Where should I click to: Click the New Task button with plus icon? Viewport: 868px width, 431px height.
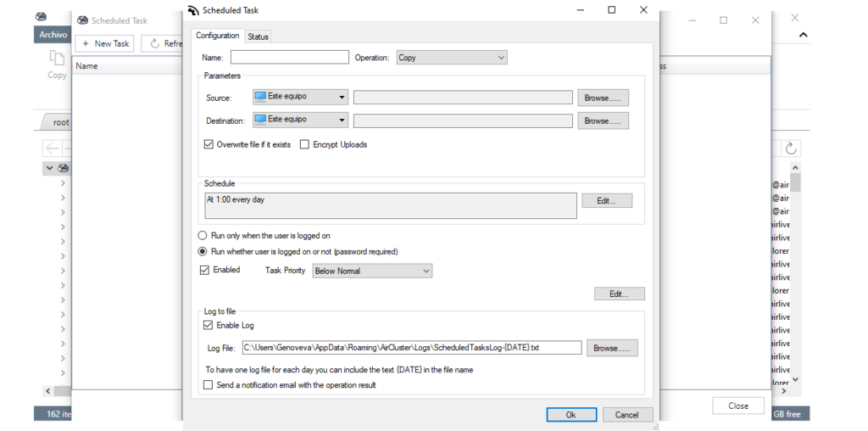[x=105, y=43]
